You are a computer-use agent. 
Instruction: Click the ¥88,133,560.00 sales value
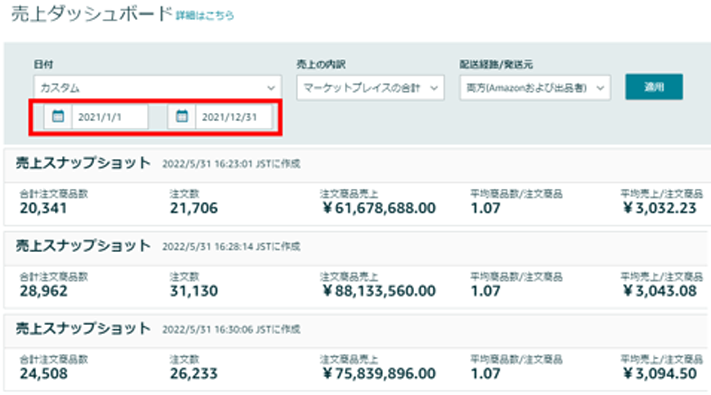(379, 291)
